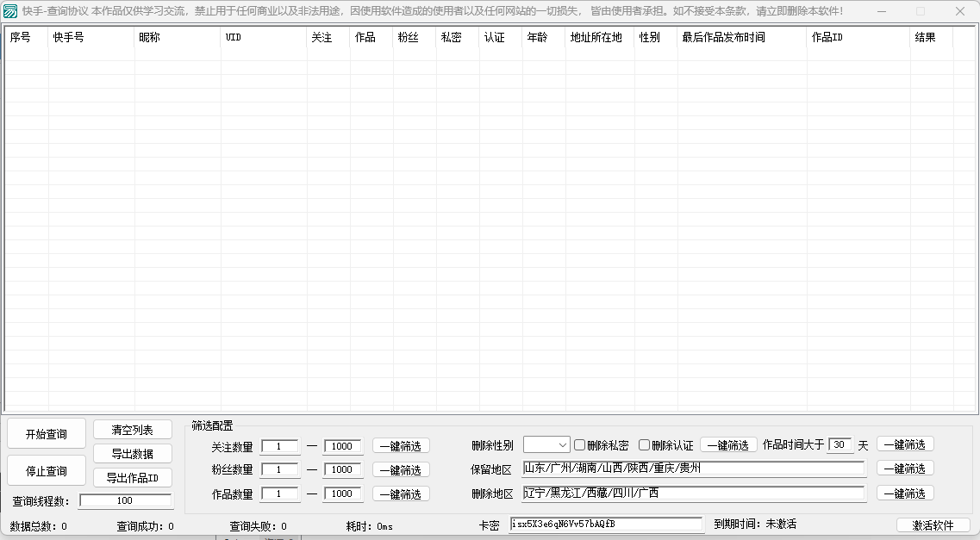Screen dimensions: 980x540
Task: Open the 删除性别 dropdown
Action: (x=546, y=445)
